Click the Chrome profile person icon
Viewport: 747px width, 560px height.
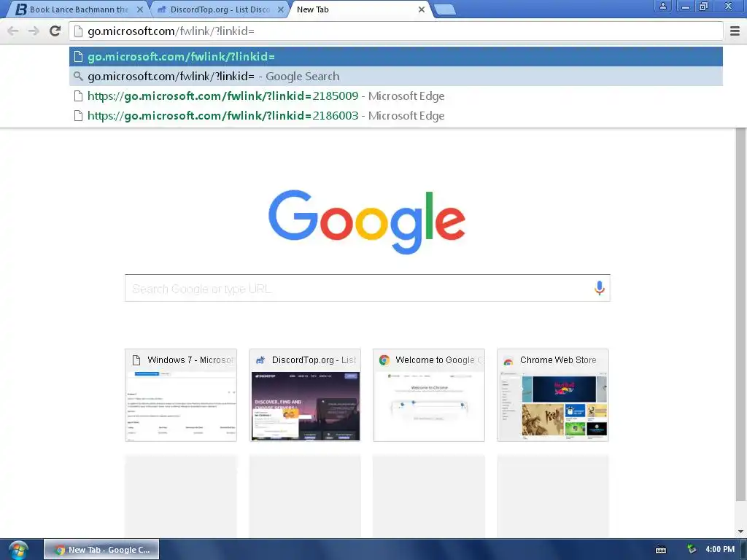click(x=662, y=6)
